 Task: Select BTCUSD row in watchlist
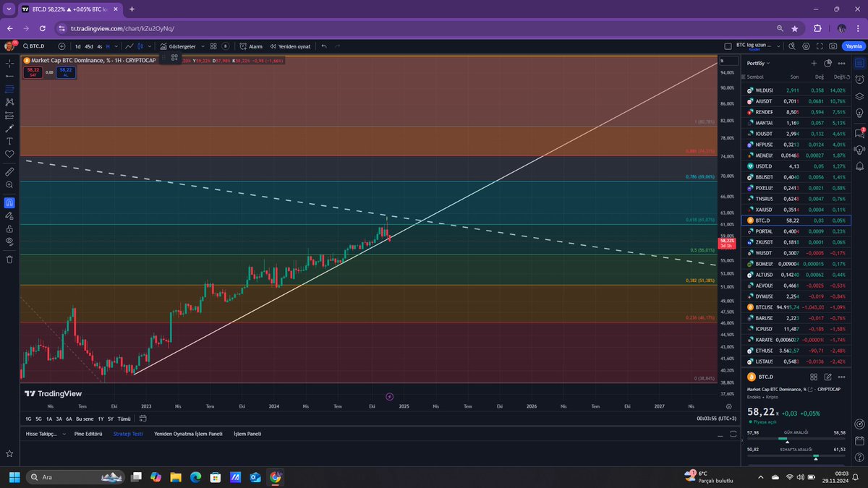[x=796, y=307]
